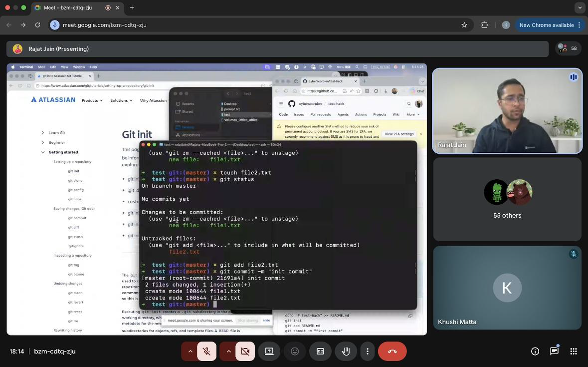Click the Present now screen share icon
The height and width of the screenshot is (367, 588).
[x=269, y=352]
